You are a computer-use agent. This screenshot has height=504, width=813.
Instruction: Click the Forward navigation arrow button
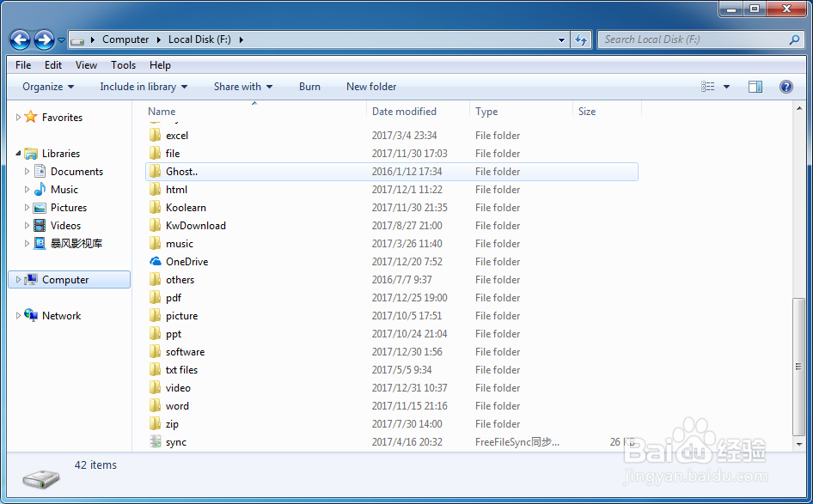(x=44, y=39)
